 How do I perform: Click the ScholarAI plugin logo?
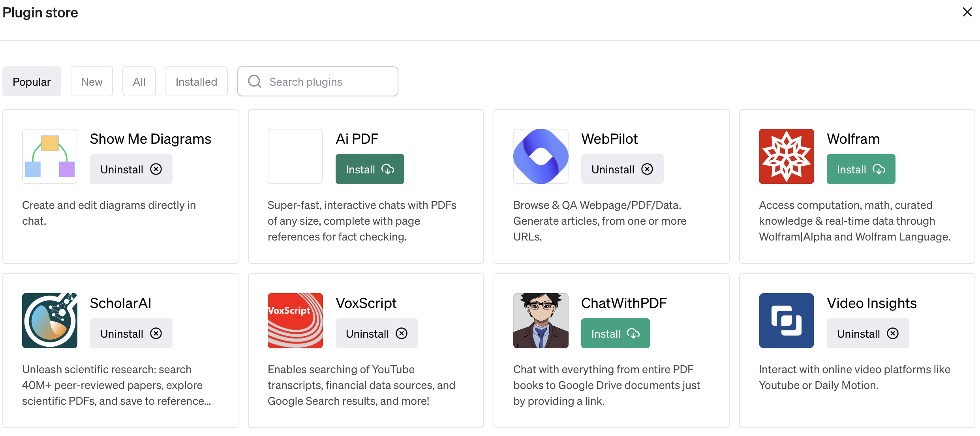pyautogui.click(x=50, y=321)
